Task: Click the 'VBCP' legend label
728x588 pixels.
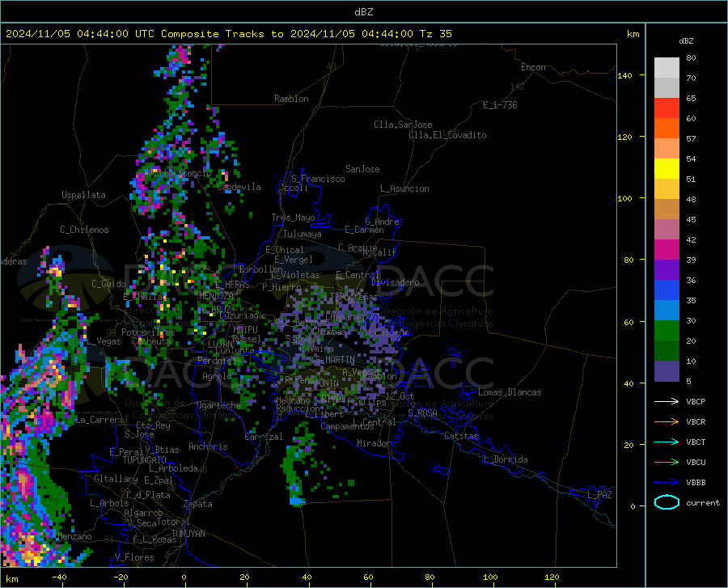Action: [x=696, y=401]
